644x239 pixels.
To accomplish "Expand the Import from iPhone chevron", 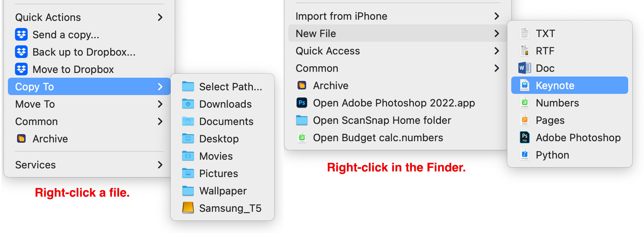I will (497, 16).
